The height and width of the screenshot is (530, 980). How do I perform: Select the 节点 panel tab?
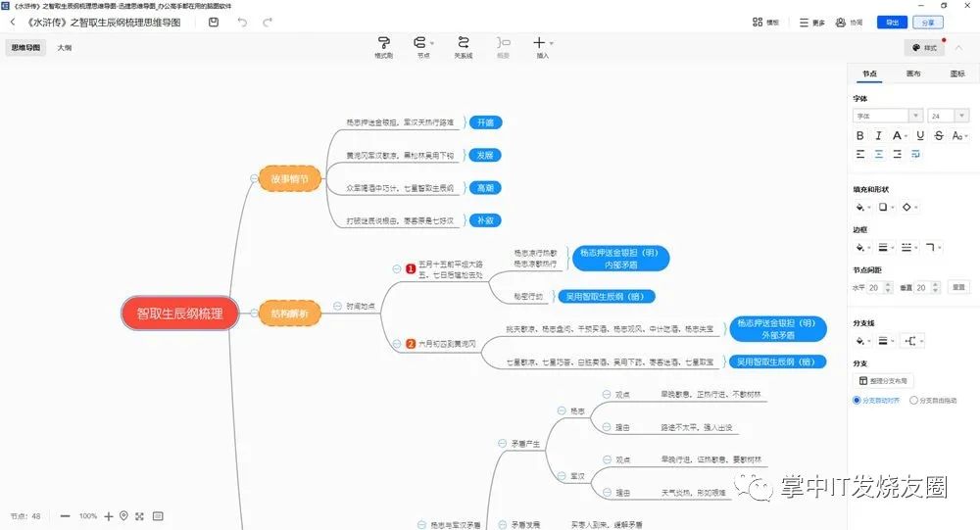[x=869, y=73]
